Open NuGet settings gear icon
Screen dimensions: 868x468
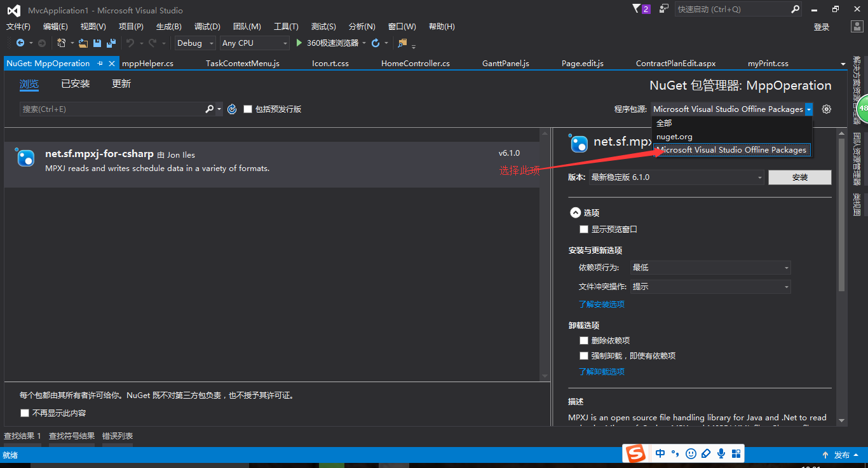tap(826, 109)
